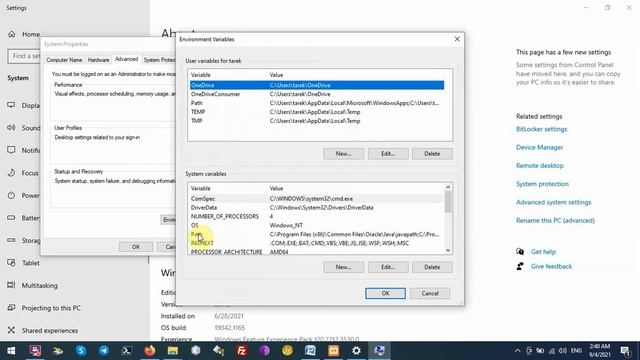
Task: Open Notifications icon in Settings sidebar
Action: tap(11, 150)
